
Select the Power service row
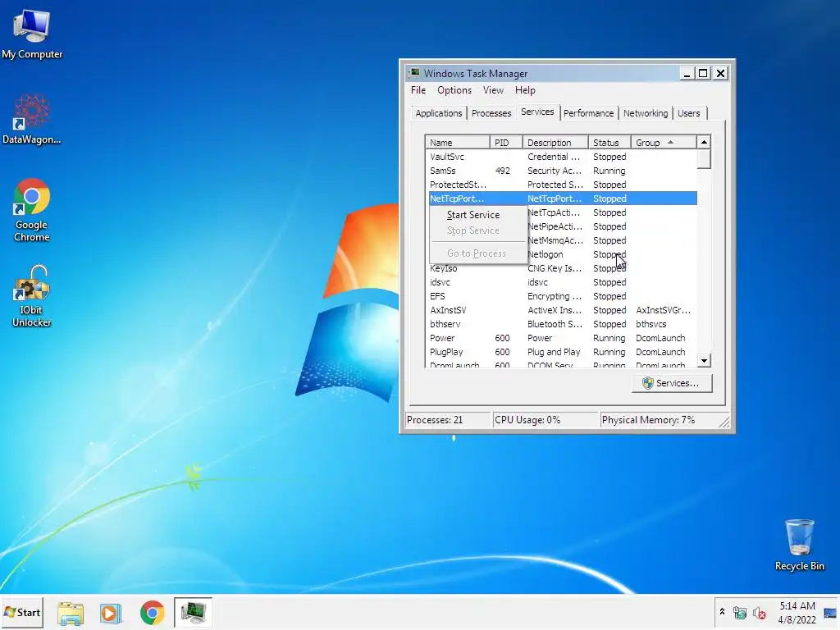tap(561, 337)
